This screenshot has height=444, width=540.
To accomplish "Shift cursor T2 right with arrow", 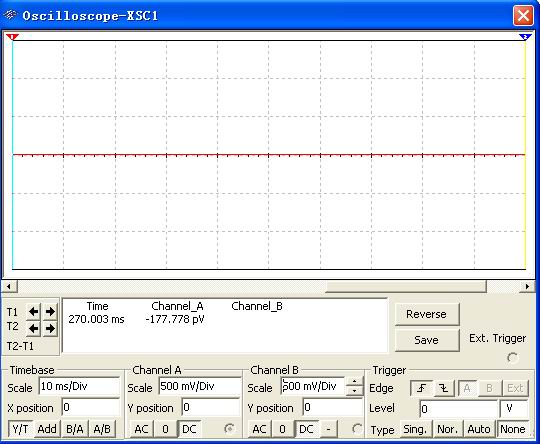I will 50,328.
